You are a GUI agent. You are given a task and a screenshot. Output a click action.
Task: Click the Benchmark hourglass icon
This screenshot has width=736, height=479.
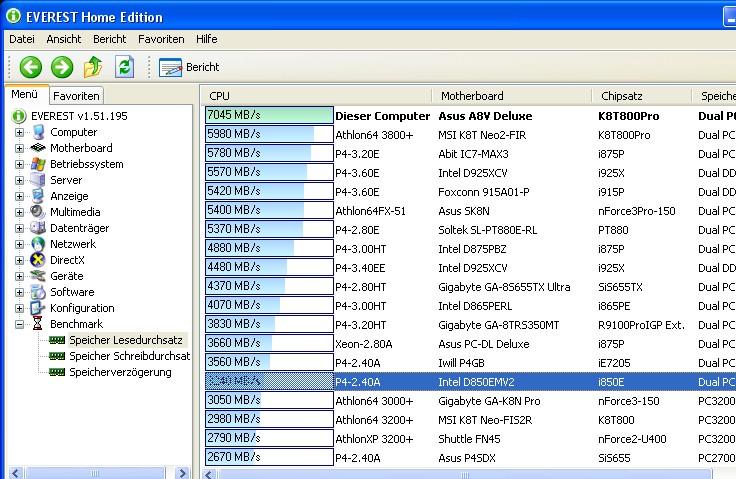(38, 324)
